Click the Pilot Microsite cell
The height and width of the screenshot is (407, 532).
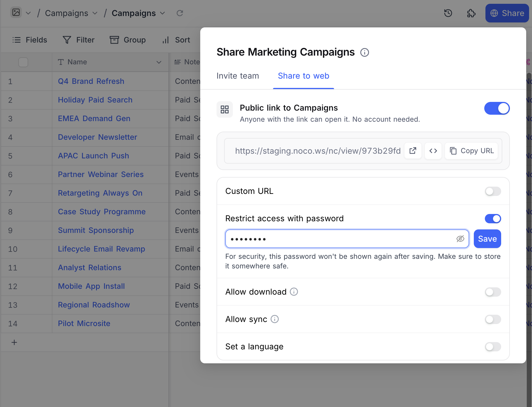[x=111, y=323]
